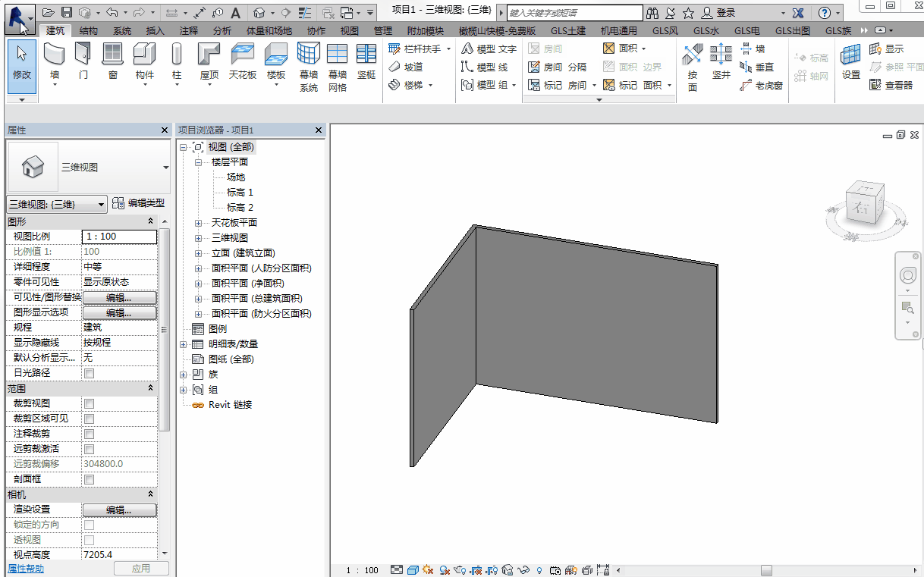The width and height of the screenshot is (924, 577).
Task: Click the 模型 线 model line tool
Action: pos(486,67)
